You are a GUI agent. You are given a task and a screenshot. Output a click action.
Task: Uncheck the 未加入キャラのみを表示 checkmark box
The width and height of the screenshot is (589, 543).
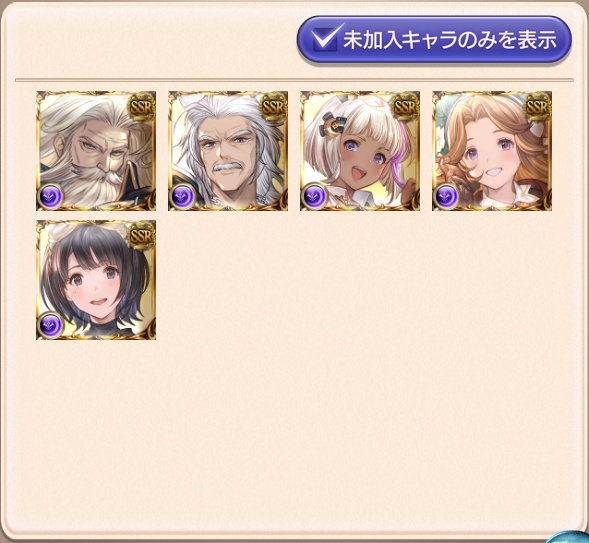tap(325, 39)
